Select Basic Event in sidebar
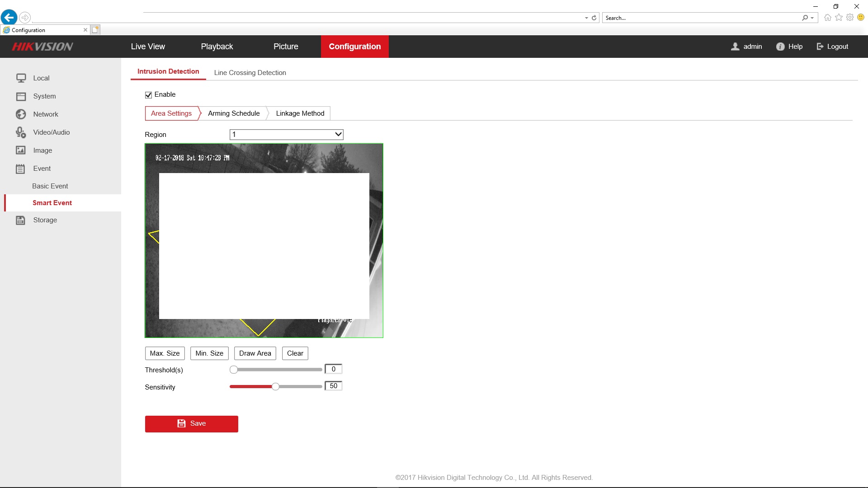The width and height of the screenshot is (868, 488). pyautogui.click(x=50, y=186)
